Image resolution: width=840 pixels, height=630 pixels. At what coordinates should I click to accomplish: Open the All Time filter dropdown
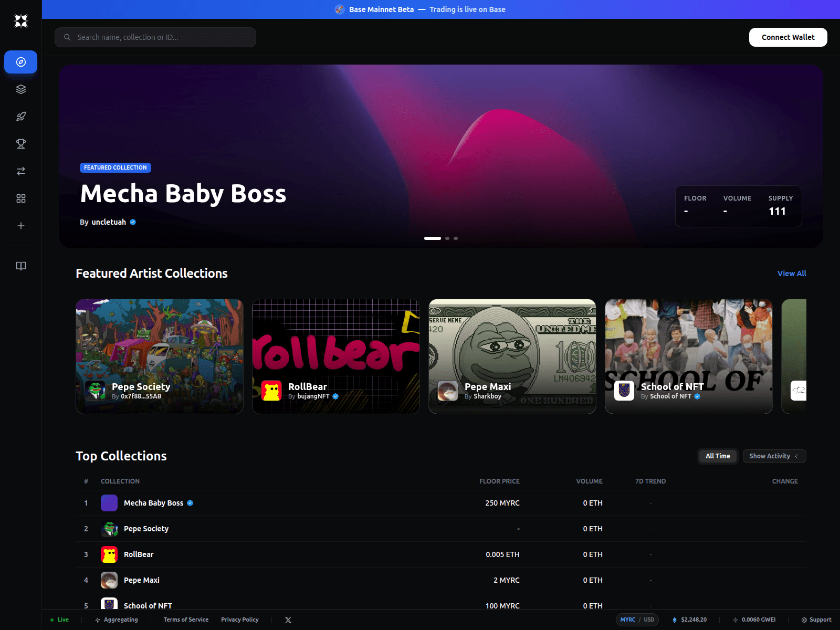(x=717, y=456)
